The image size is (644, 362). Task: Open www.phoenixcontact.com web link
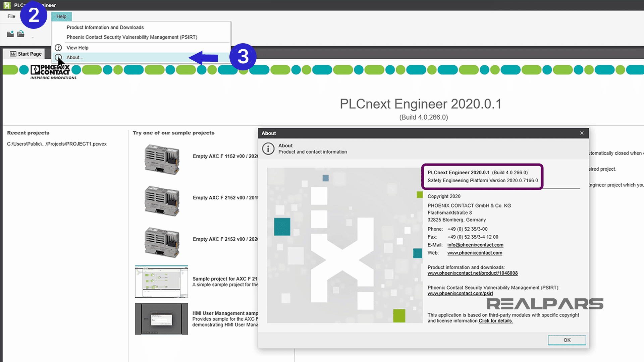click(x=475, y=253)
